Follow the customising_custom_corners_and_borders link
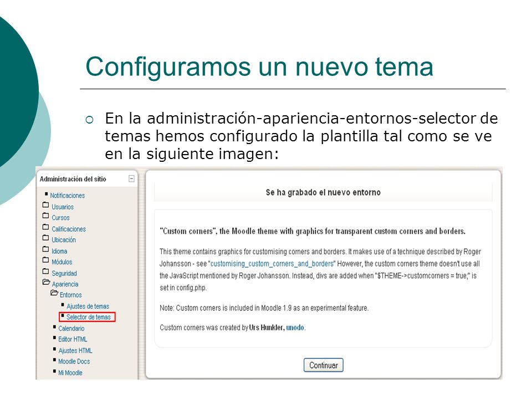 272,264
